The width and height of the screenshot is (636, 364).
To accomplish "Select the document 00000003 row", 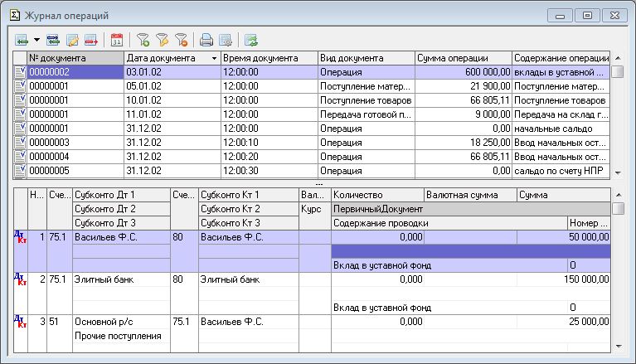I will pos(75,143).
